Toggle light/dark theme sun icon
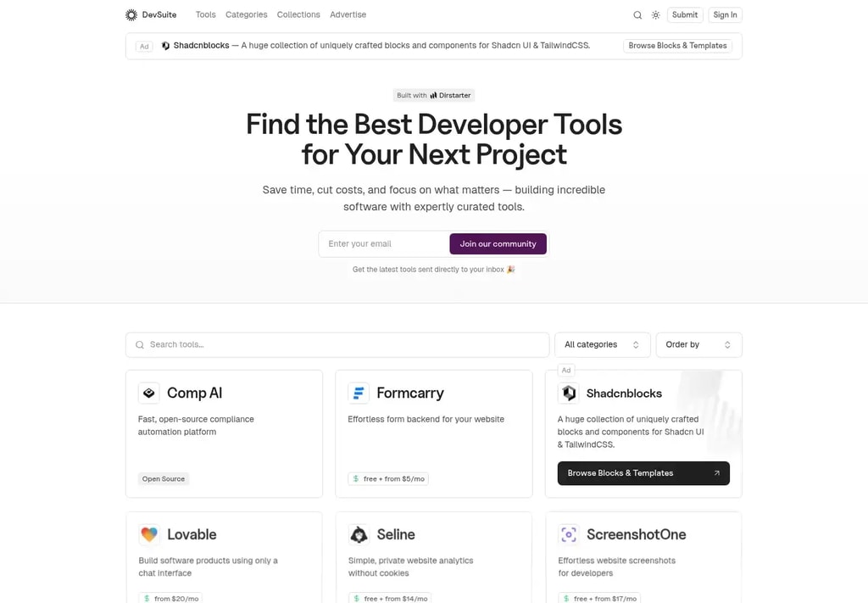The image size is (868, 603). tap(655, 15)
